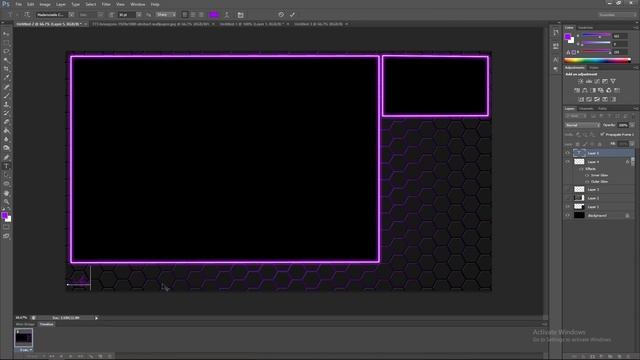Cancel current text edits icon
This screenshot has height=360, width=640.
coord(281,15)
